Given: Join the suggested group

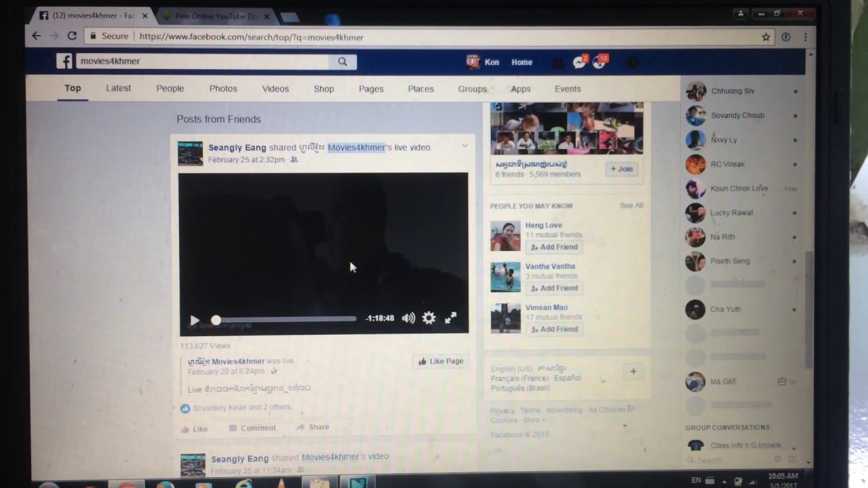Looking at the screenshot, I should tap(622, 169).
